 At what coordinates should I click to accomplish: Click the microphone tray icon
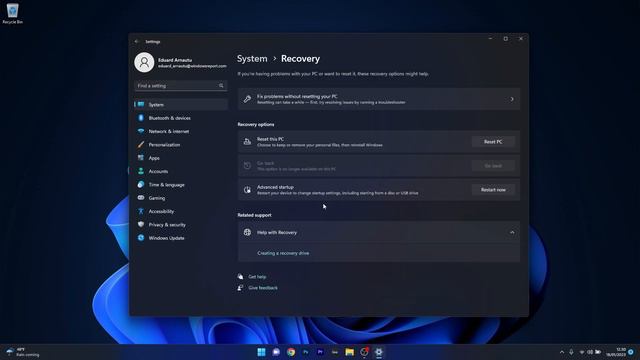click(571, 352)
